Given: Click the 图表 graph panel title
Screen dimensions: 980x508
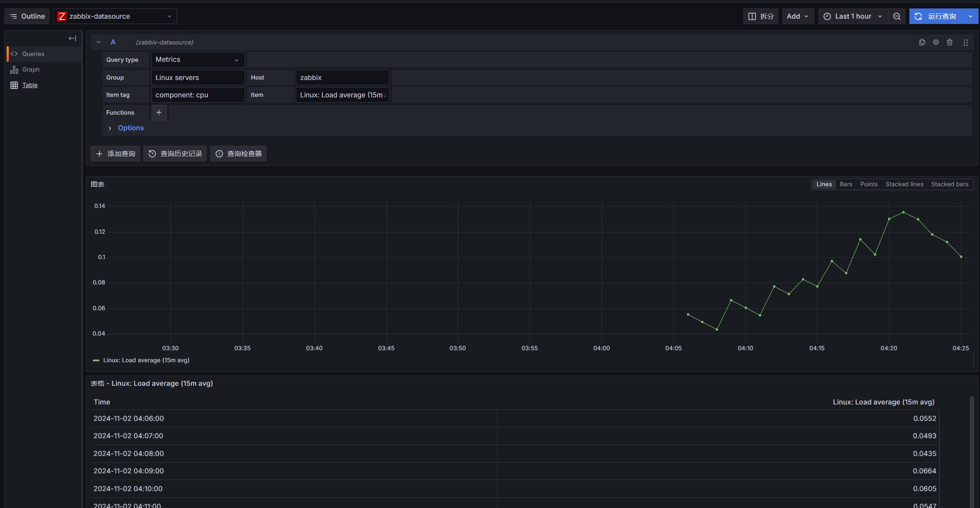Looking at the screenshot, I should click(x=98, y=184).
